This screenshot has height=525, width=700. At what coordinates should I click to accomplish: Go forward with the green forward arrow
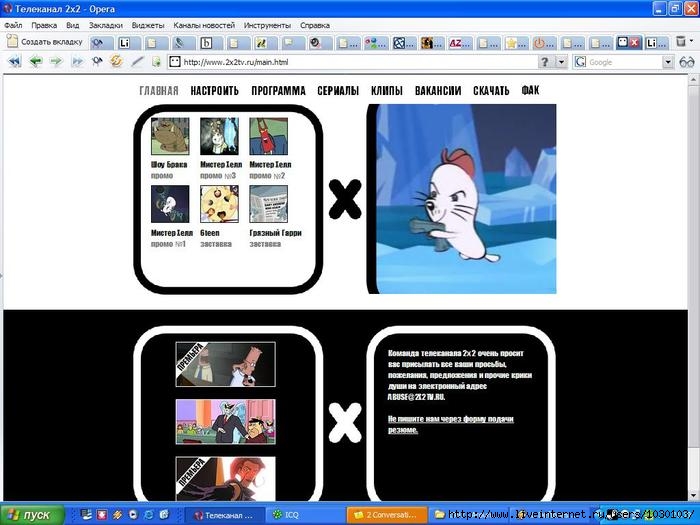[x=56, y=61]
